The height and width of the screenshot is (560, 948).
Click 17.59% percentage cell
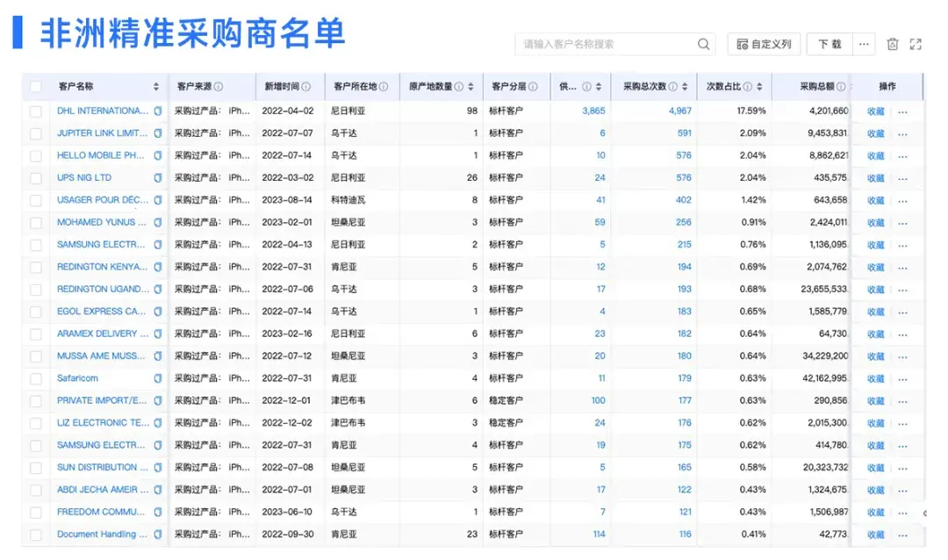pyautogui.click(x=750, y=111)
